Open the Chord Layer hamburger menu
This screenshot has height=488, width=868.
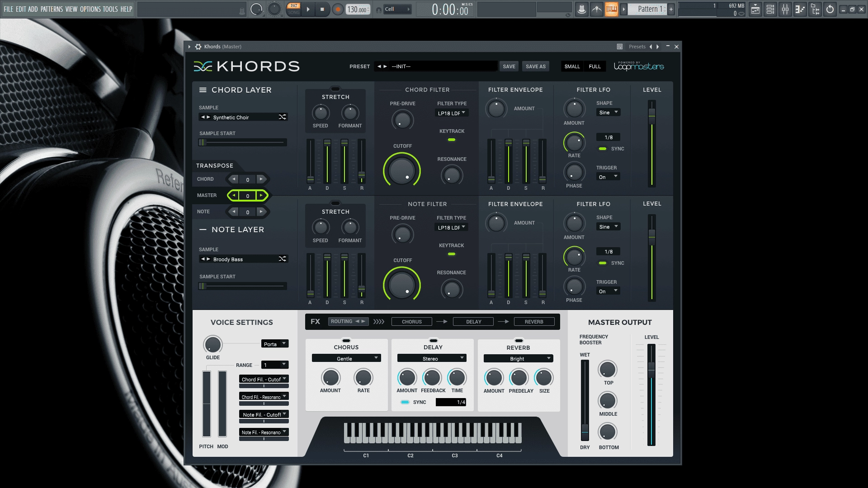point(203,90)
